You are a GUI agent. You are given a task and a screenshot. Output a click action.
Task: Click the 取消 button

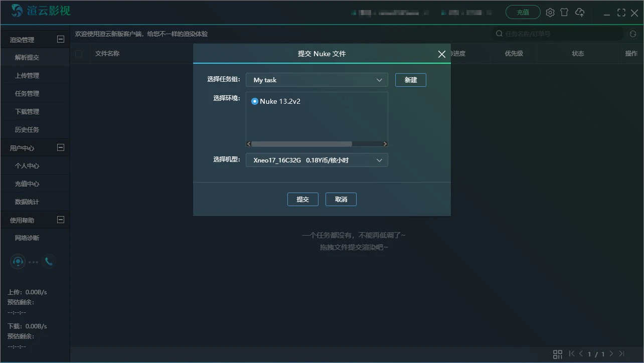(x=341, y=199)
